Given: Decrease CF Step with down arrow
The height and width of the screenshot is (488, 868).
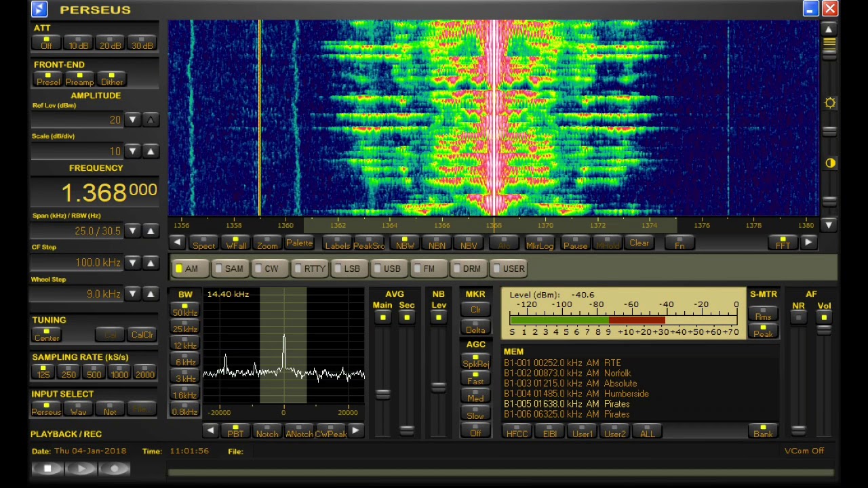Looking at the screenshot, I should coord(132,262).
